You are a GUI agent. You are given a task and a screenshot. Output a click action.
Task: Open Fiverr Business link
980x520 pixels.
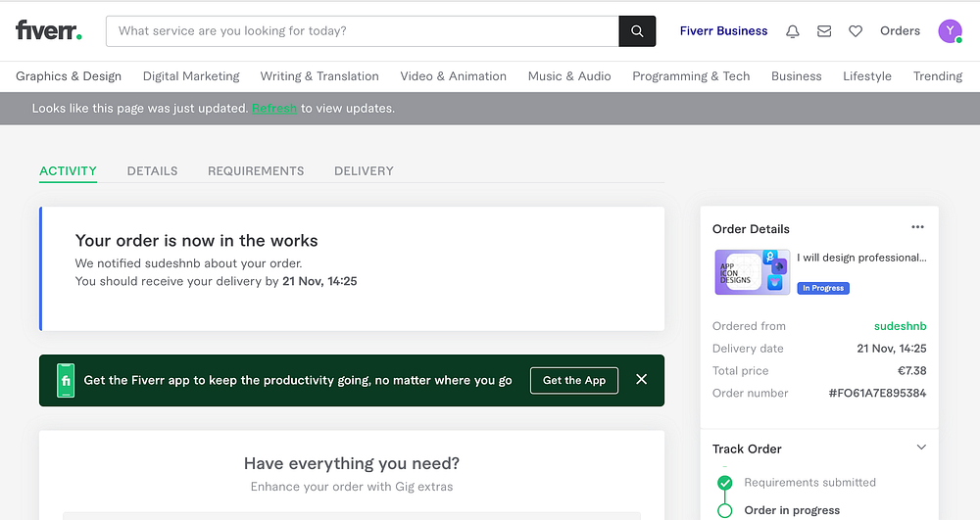coord(723,31)
